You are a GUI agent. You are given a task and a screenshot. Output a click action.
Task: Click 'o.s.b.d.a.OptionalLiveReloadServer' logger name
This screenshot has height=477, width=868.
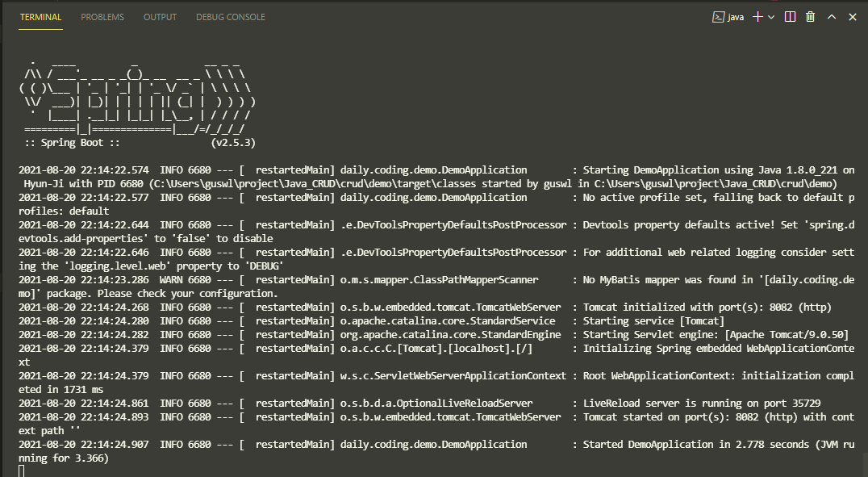(x=436, y=404)
